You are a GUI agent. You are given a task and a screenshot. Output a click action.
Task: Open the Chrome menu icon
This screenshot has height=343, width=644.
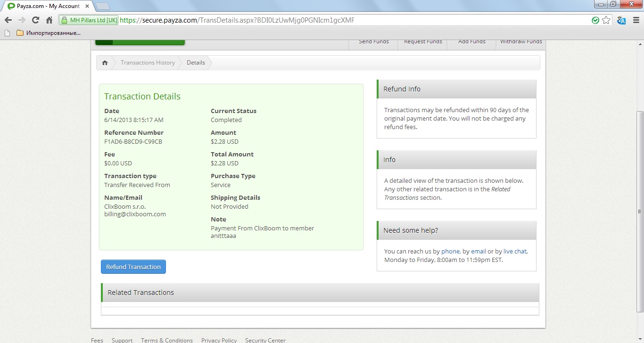[x=636, y=20]
